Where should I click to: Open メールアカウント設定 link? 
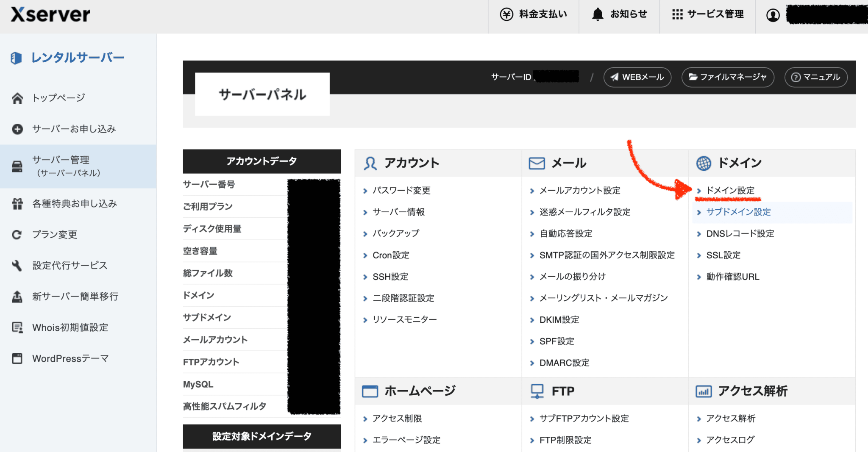(579, 191)
